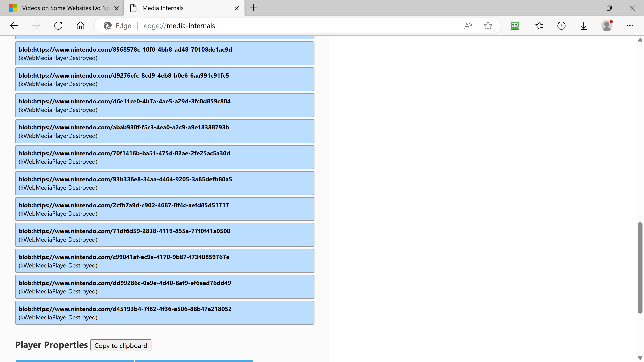This screenshot has height=362, width=644.
Task: Click the scroll up arrow
Action: pyautogui.click(x=640, y=40)
